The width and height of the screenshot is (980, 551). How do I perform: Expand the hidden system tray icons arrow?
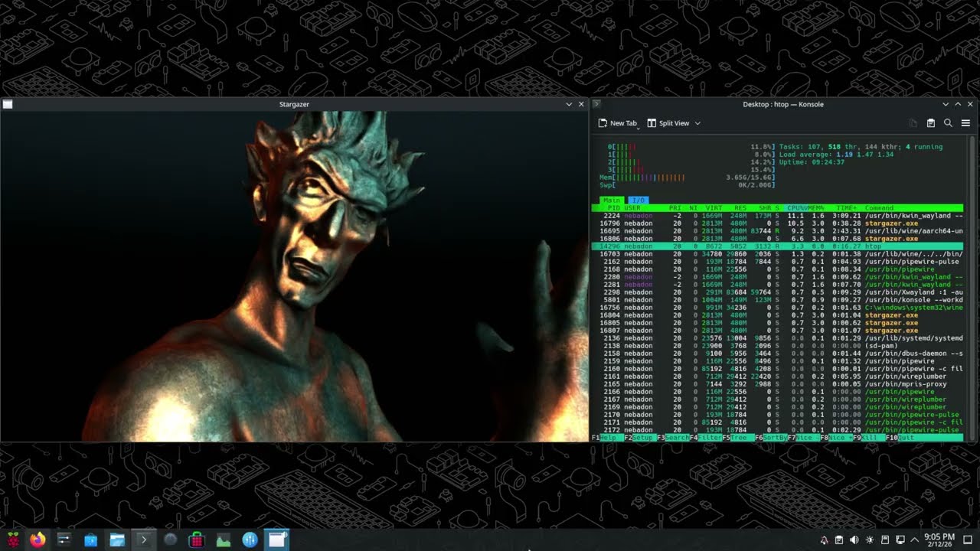tap(915, 540)
